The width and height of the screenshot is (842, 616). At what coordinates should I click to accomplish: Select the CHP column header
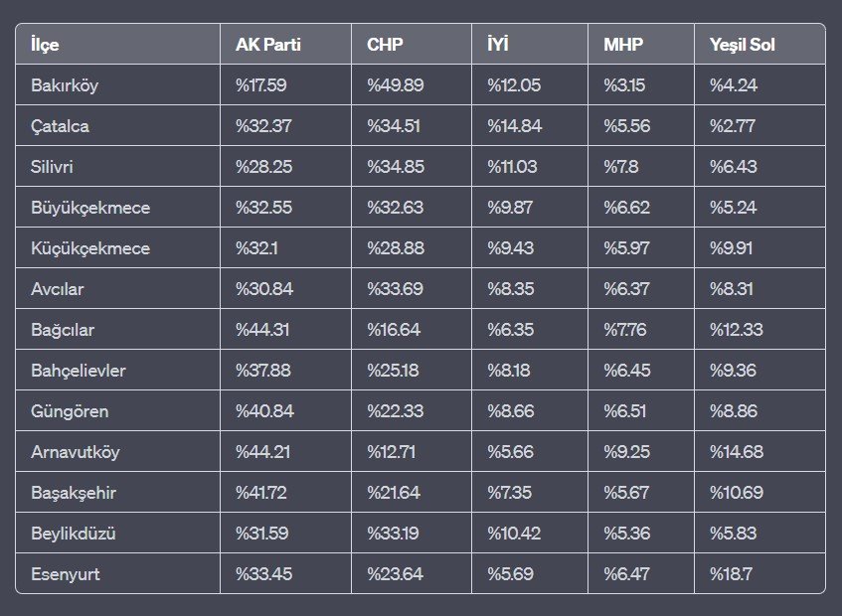coord(384,45)
